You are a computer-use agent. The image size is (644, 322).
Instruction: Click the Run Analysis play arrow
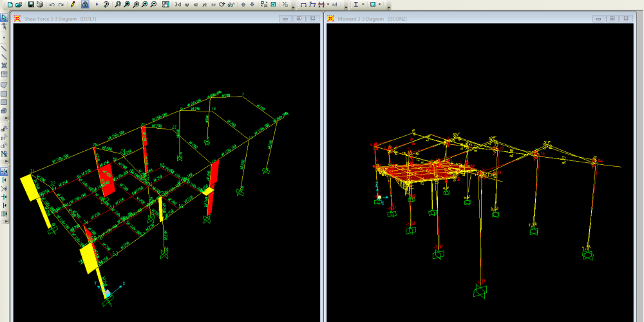[x=97, y=4]
